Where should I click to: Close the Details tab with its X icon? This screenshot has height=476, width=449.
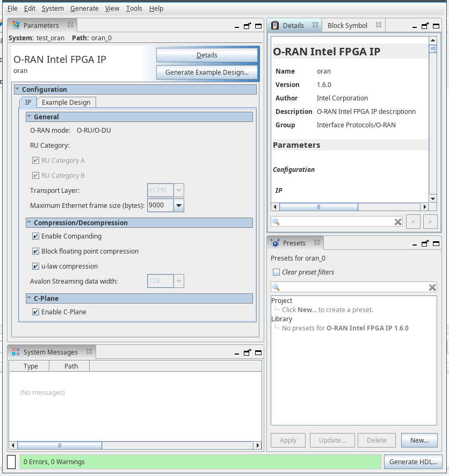[315, 25]
